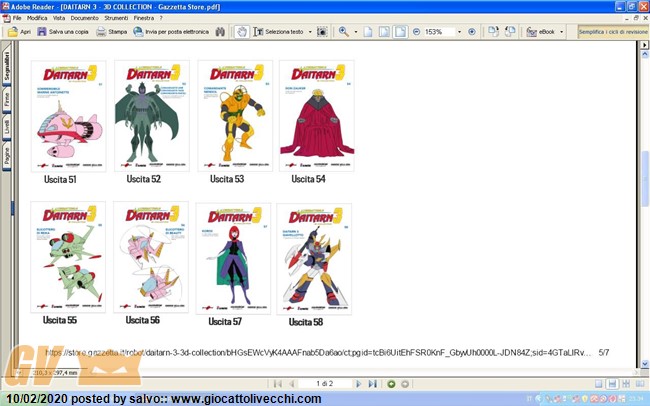Click Invia per posta elettronica

168,32
